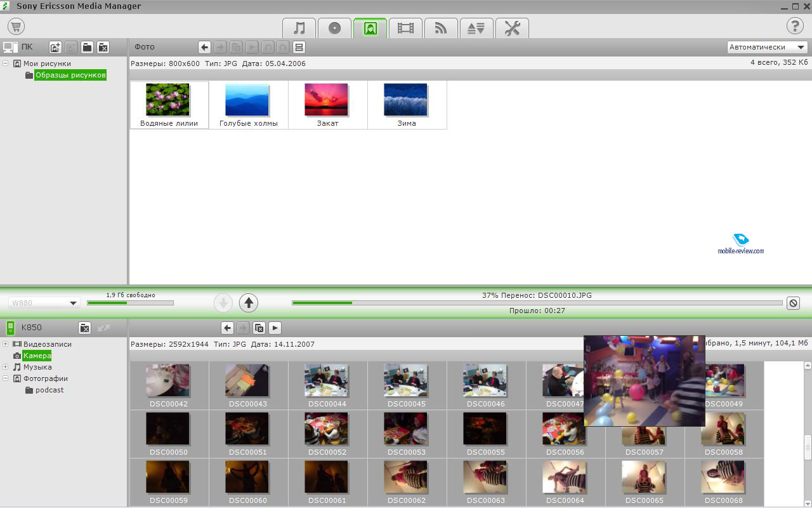812x508 pixels.
Task: Click the greyed forward arrow in Фото toolbar
Action: [x=220, y=47]
